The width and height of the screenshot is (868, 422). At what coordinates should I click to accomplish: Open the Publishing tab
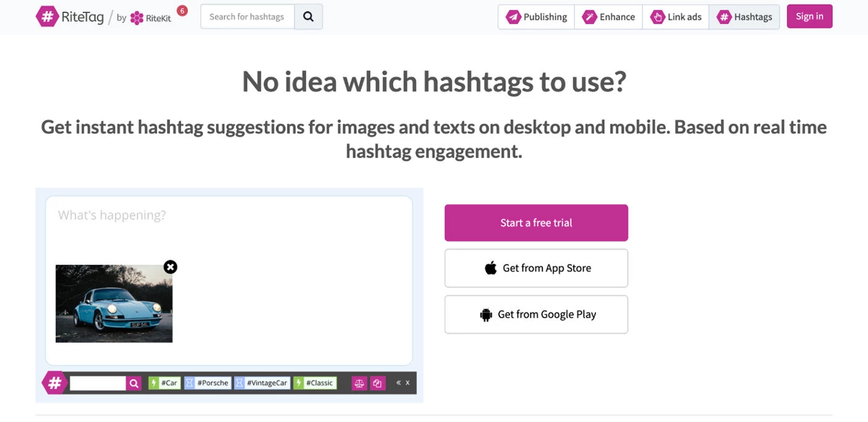[x=536, y=17]
